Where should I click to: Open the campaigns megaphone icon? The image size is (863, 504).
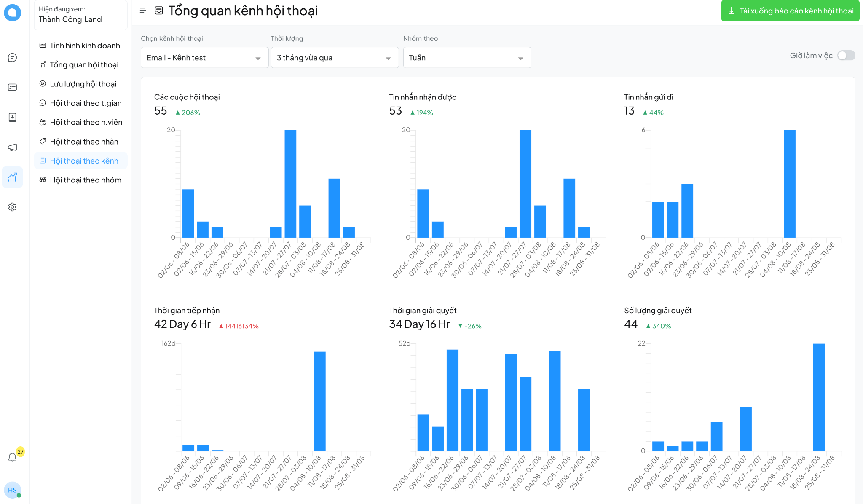pos(12,147)
